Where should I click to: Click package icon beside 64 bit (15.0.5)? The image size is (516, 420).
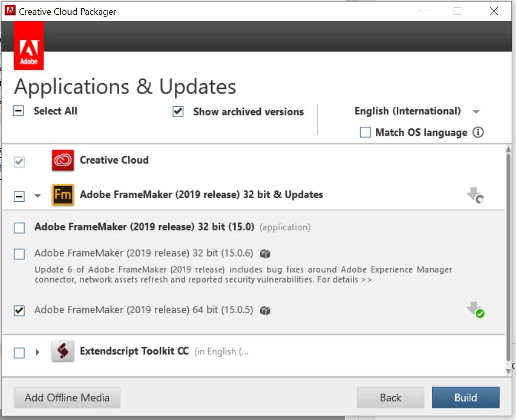click(265, 311)
